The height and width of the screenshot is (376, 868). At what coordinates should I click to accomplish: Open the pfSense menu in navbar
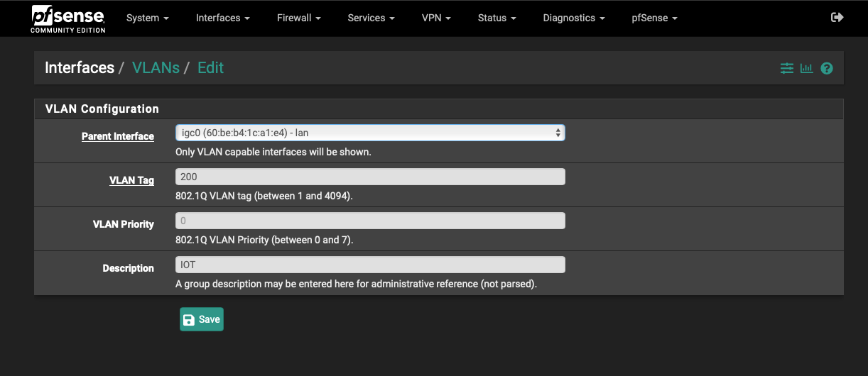point(655,18)
